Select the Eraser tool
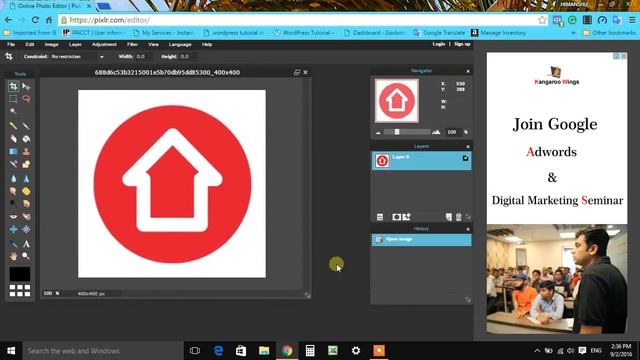 click(x=13, y=139)
